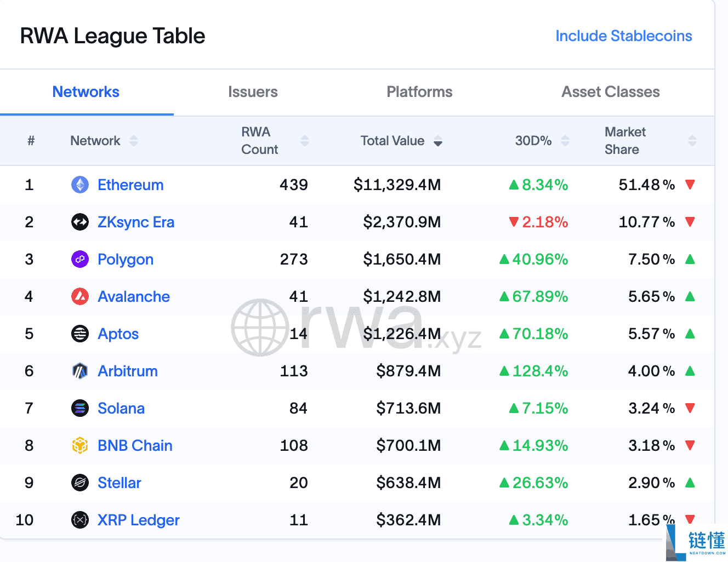Click the Total Value column header
Viewport: 728px width, 562px height.
(393, 141)
